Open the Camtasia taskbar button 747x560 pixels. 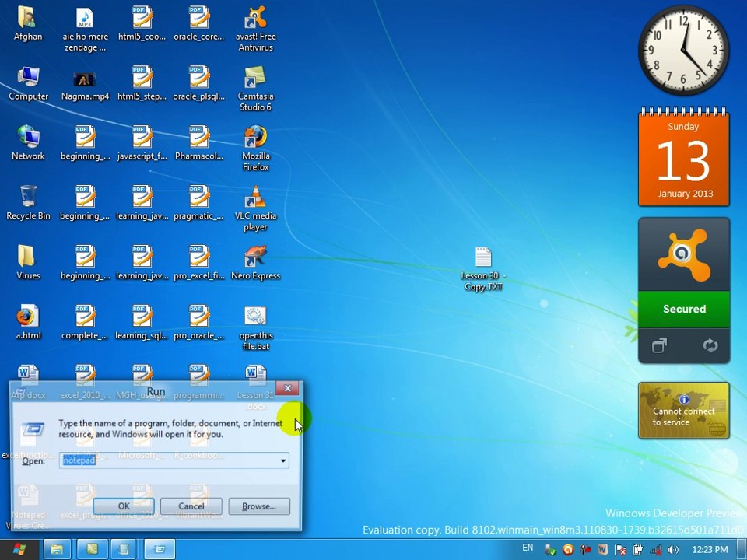[92, 550]
